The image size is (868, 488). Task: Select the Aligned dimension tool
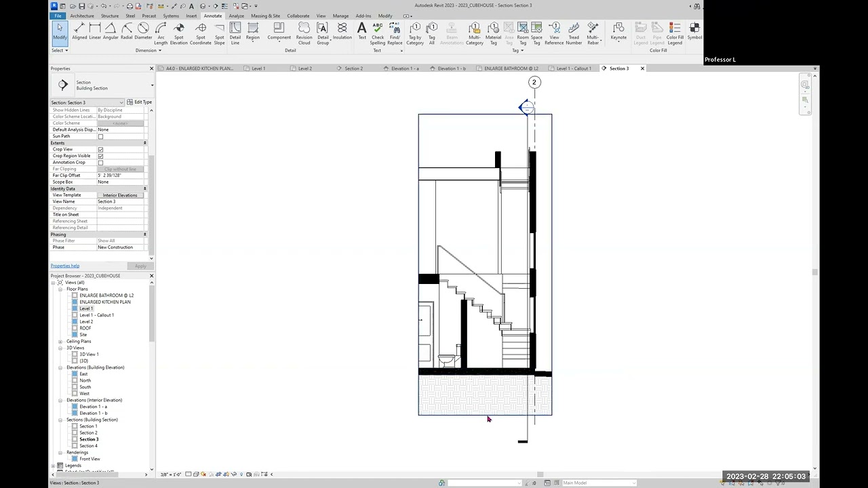[x=79, y=31]
